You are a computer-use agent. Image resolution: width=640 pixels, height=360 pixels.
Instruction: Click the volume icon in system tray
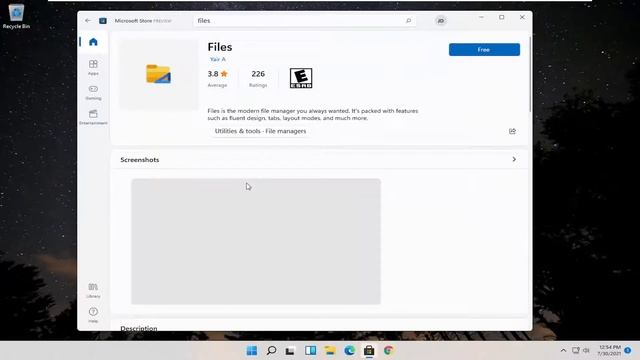tap(587, 351)
